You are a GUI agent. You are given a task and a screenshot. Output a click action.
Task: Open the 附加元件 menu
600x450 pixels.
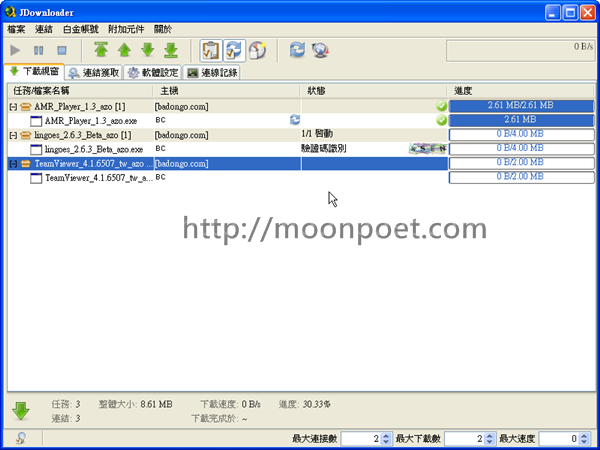(126, 29)
